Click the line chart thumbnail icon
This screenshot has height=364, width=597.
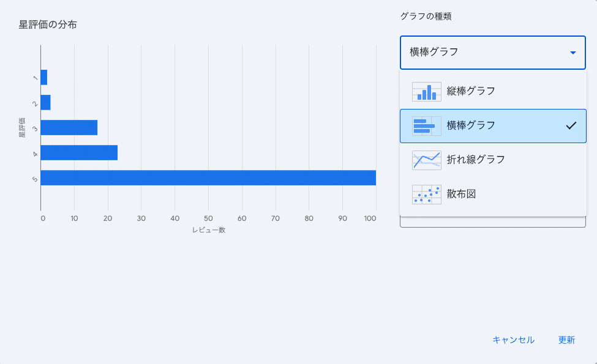coord(426,160)
